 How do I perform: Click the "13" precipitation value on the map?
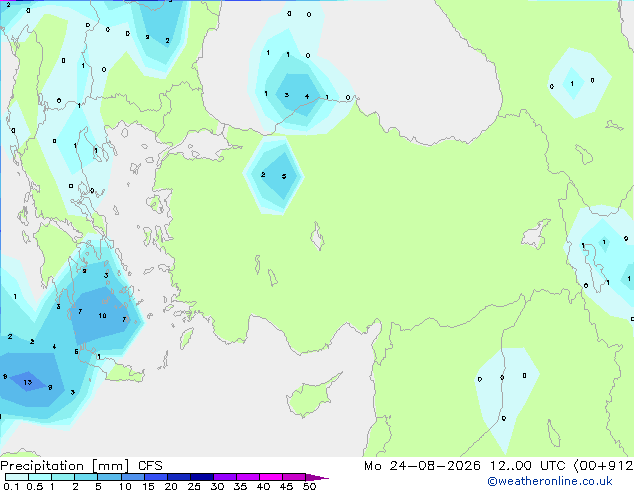27,382
